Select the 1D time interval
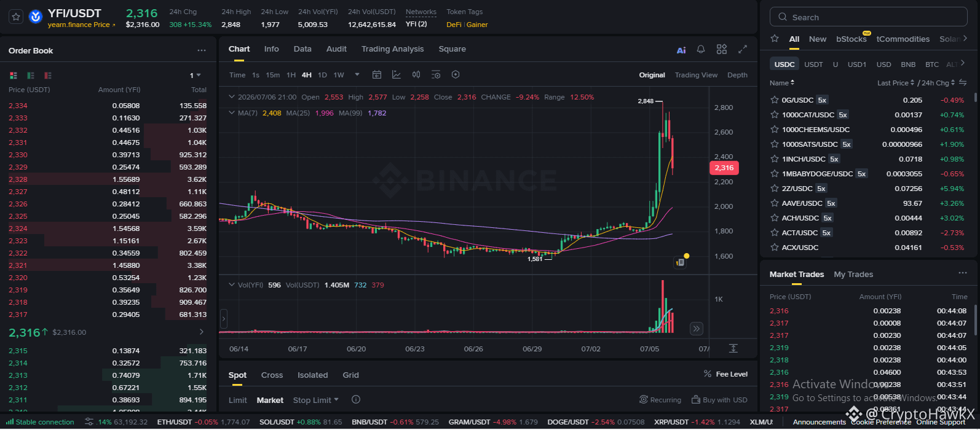This screenshot has height=430, width=980. (322, 75)
